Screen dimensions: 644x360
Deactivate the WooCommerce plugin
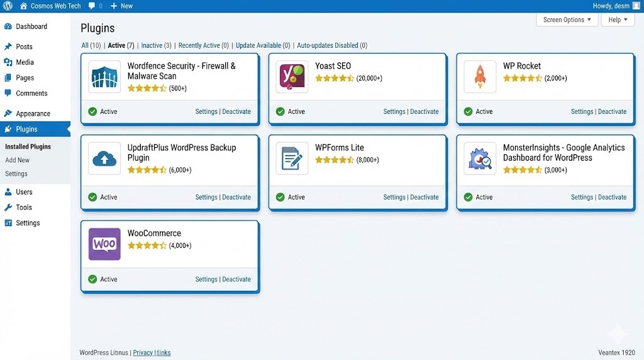pos(236,279)
